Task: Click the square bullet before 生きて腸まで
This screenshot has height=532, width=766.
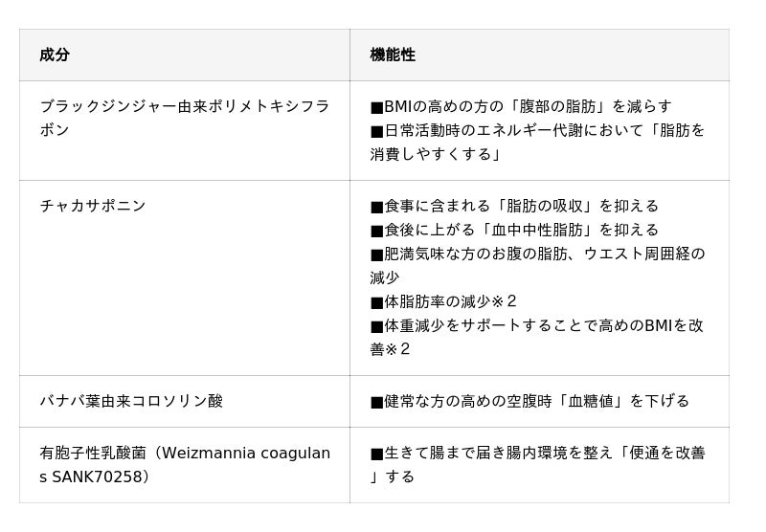Action: point(376,453)
